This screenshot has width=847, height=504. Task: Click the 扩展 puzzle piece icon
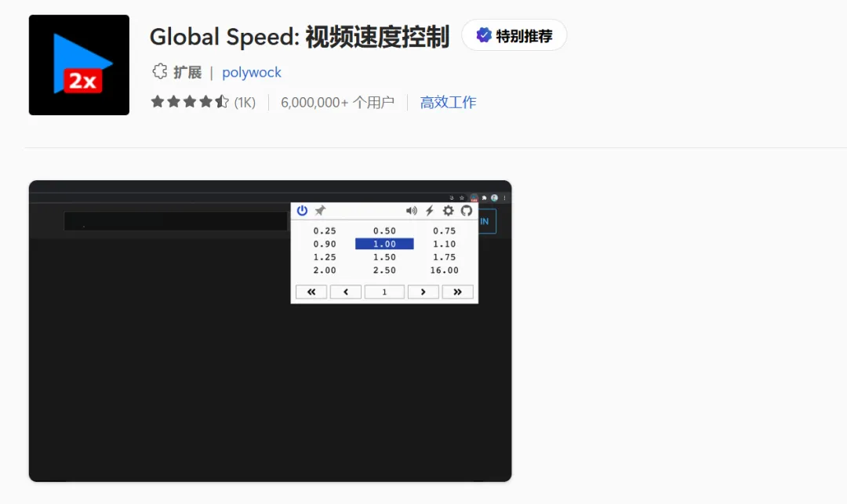point(160,72)
